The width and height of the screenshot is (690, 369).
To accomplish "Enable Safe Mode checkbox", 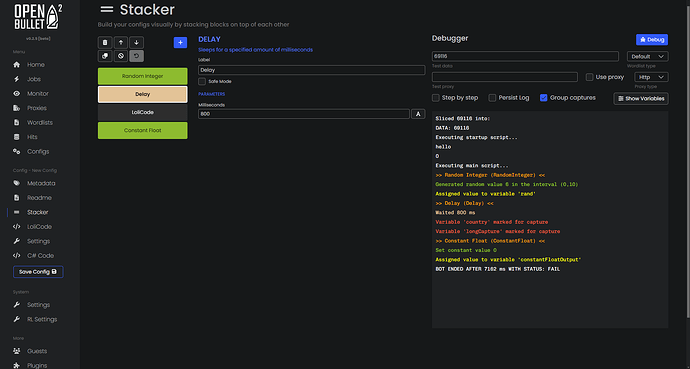I will (x=202, y=81).
